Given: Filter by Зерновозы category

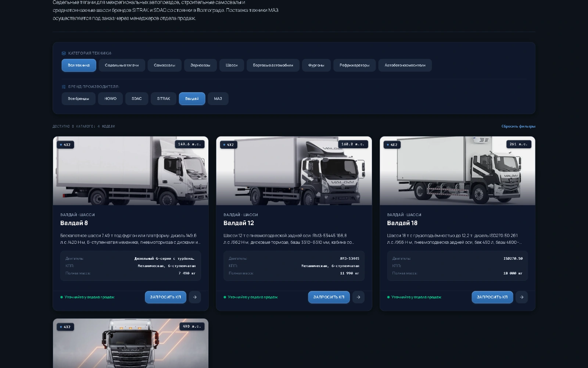Looking at the screenshot, I should click(200, 65).
